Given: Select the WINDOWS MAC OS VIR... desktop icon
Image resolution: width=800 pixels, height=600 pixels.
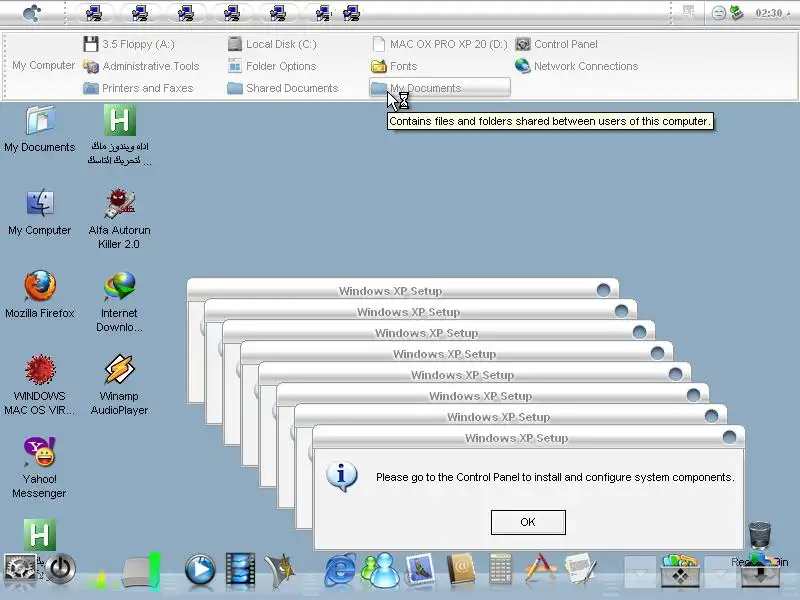Looking at the screenshot, I should (40, 385).
